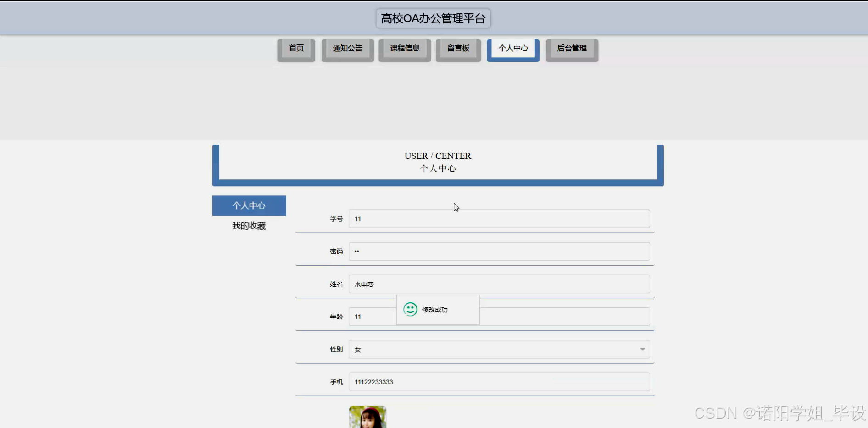Click the 姓名 field showing 水电费
This screenshot has height=428, width=868.
[x=499, y=284]
